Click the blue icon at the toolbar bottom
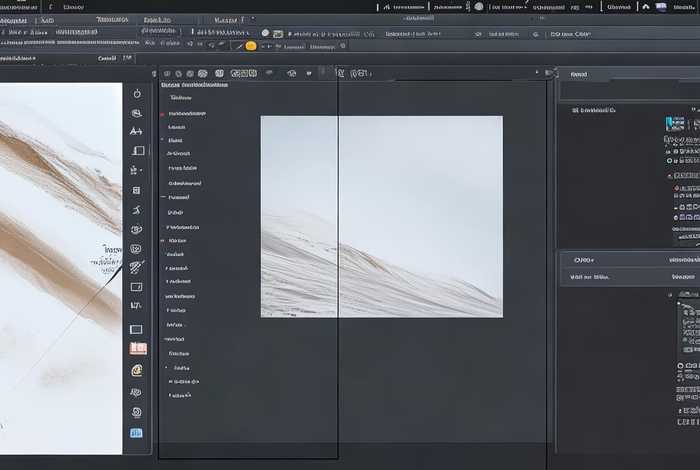The height and width of the screenshot is (470, 700). (x=137, y=433)
